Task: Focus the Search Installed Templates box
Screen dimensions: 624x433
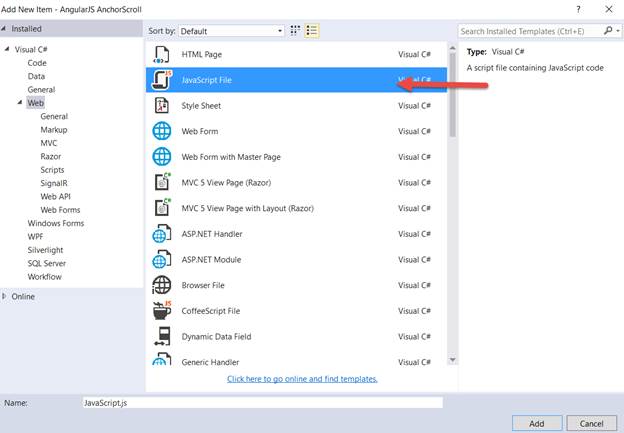Action: 531,31
